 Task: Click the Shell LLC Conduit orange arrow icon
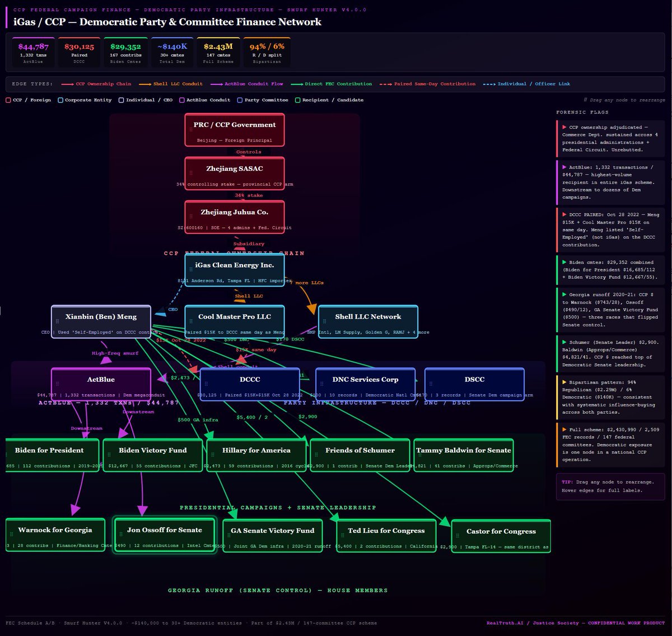click(144, 84)
